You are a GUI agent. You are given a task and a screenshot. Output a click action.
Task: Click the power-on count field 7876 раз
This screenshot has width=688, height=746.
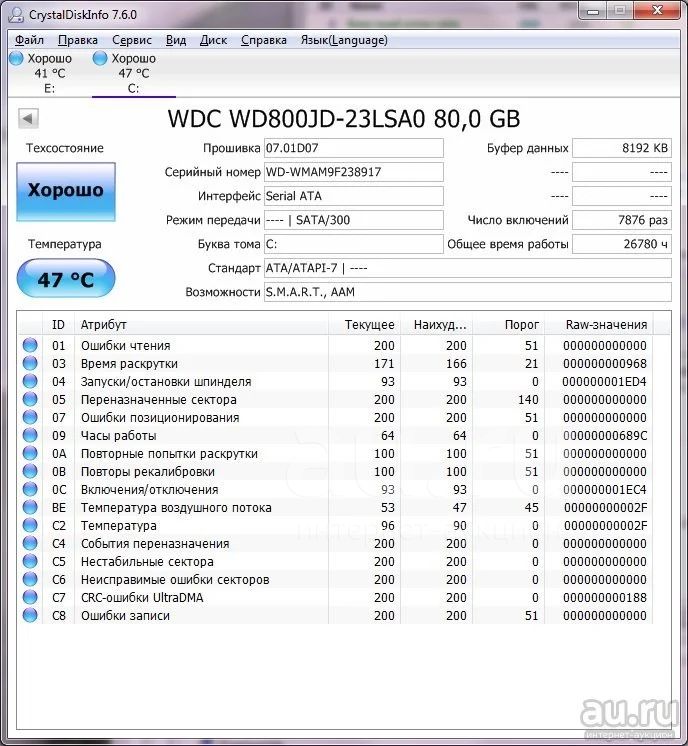622,220
